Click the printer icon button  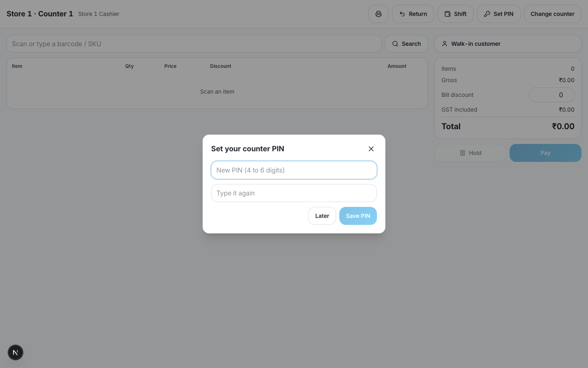pyautogui.click(x=379, y=14)
